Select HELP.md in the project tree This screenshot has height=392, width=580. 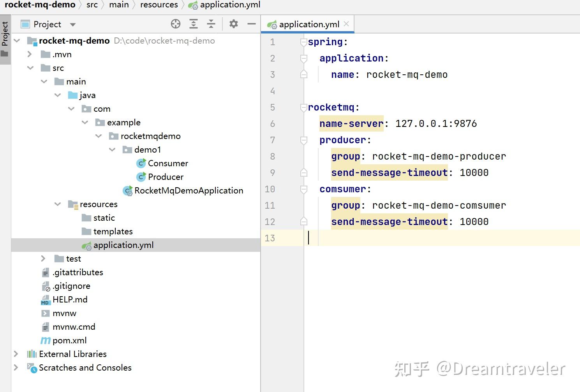71,299
